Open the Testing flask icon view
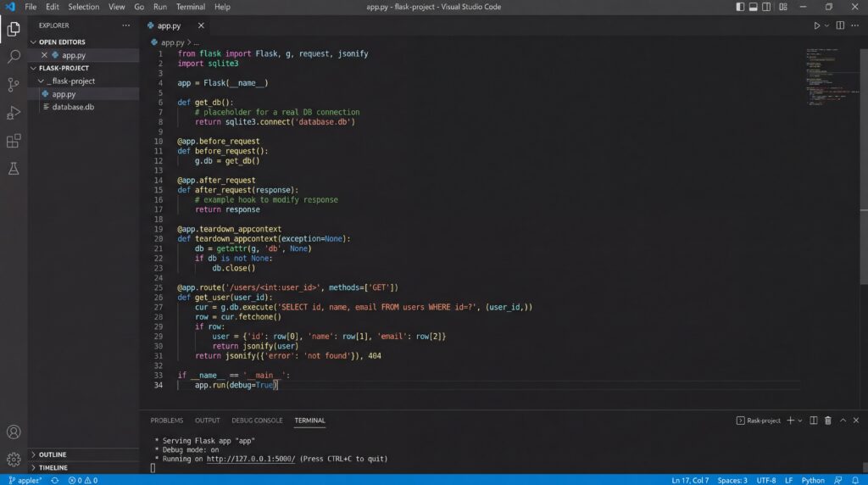Screen dimensions: 868x485 (14, 169)
